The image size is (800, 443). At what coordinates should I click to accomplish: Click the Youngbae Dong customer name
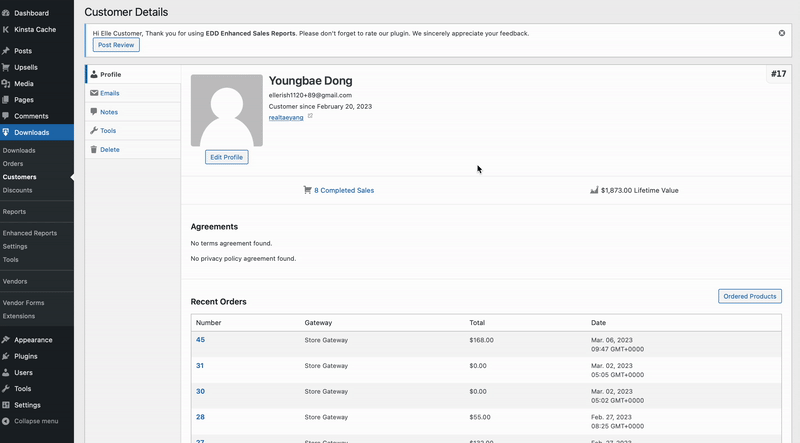click(x=311, y=81)
